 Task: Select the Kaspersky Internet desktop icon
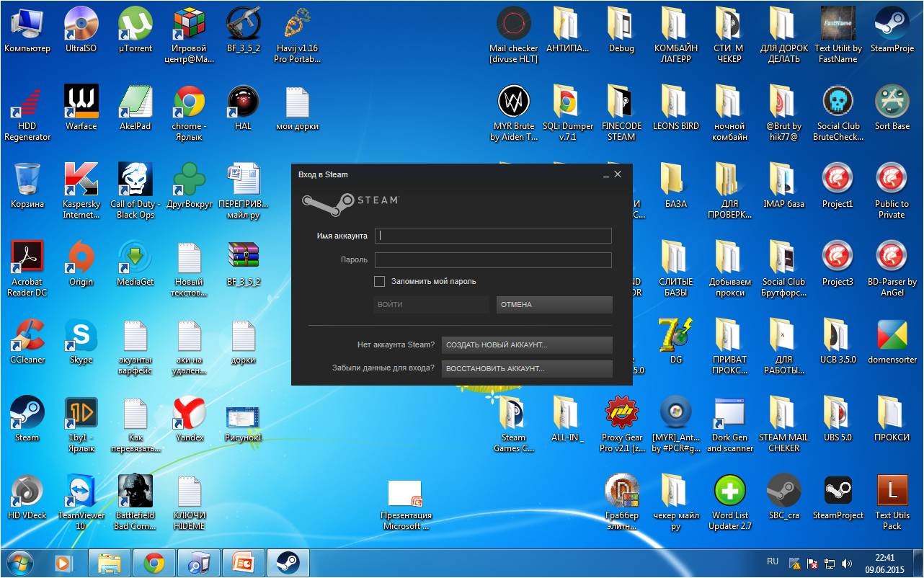pyautogui.click(x=81, y=191)
